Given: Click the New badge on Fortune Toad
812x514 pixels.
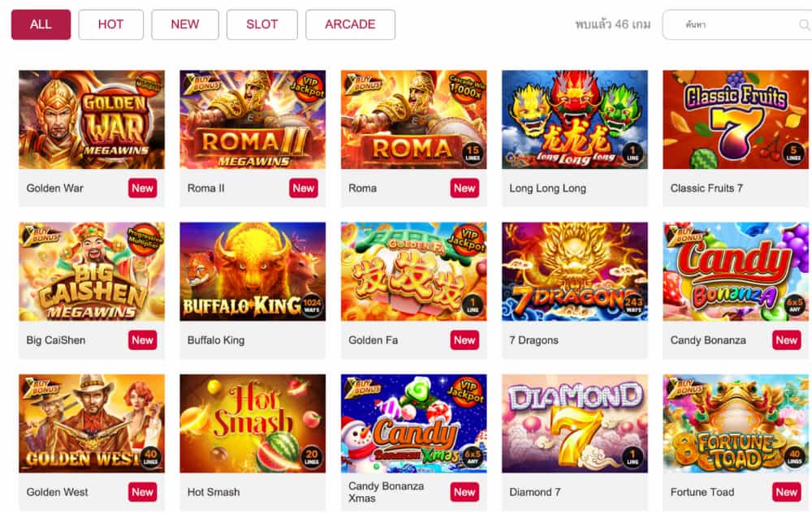Looking at the screenshot, I should [x=787, y=492].
